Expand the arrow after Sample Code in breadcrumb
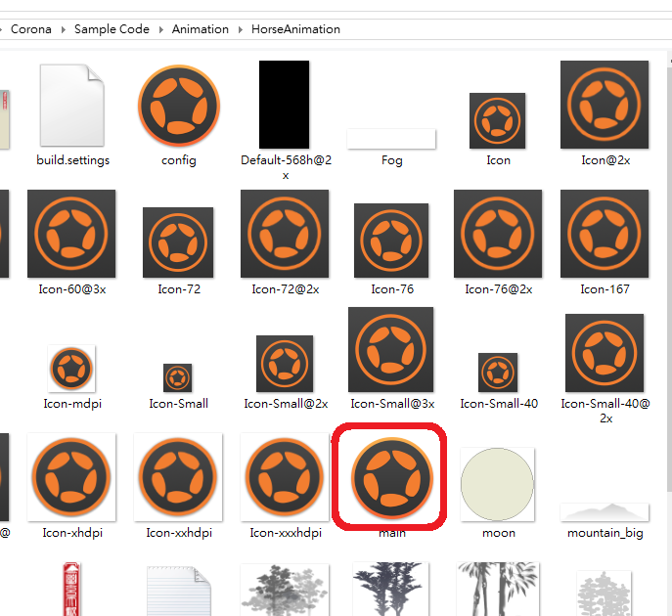 tap(161, 29)
